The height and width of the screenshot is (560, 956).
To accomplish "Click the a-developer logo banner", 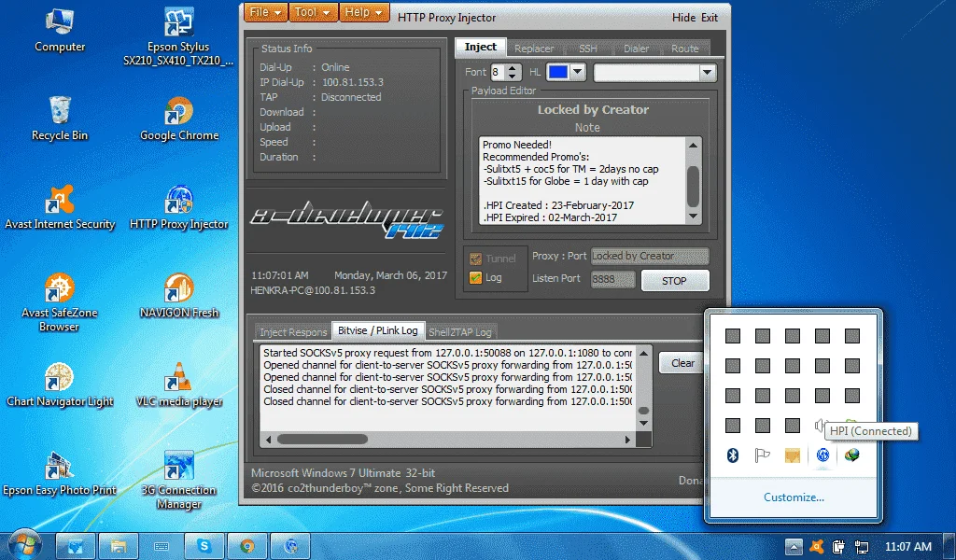I will pos(346,220).
